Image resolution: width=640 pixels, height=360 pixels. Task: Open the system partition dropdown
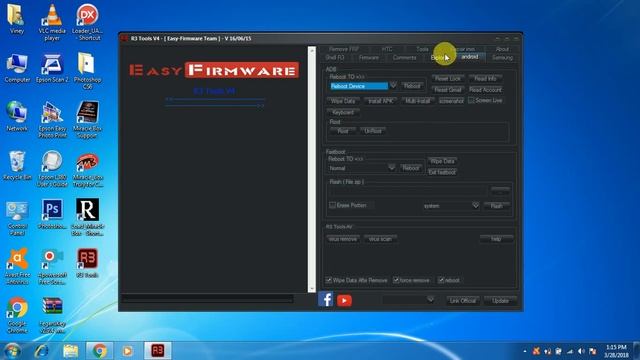click(x=476, y=205)
